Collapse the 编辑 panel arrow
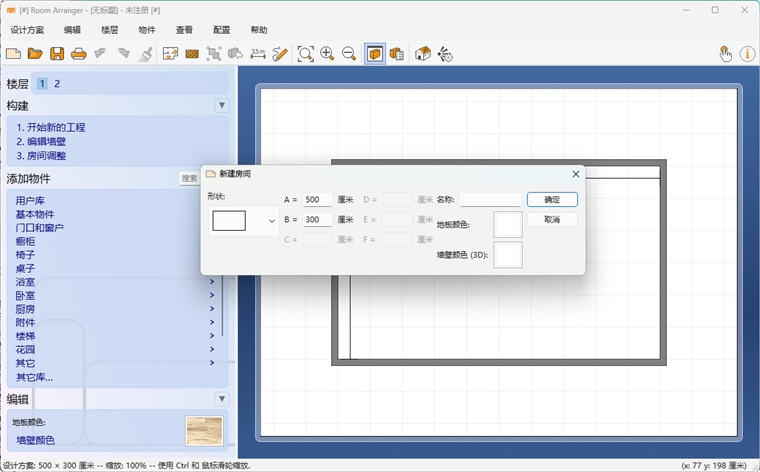 coord(222,399)
